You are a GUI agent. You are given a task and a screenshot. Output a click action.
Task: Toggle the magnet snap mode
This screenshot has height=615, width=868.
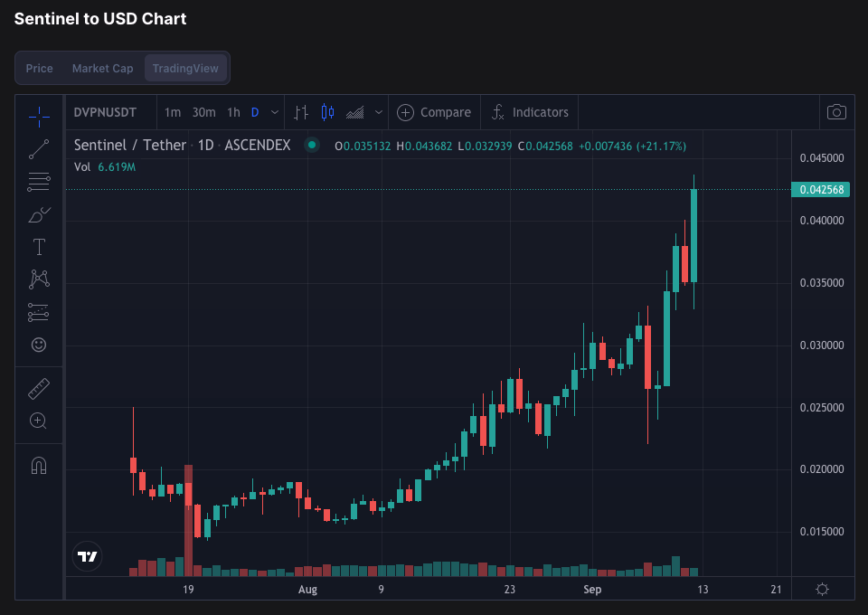pos(39,466)
